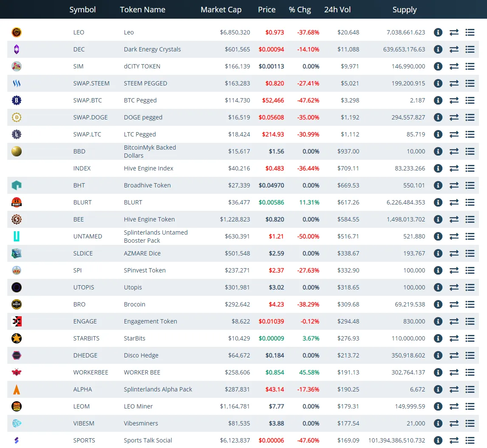This screenshot has height=448, width=487.
Task: Sort table by the Symbol column header
Action: [82, 10]
